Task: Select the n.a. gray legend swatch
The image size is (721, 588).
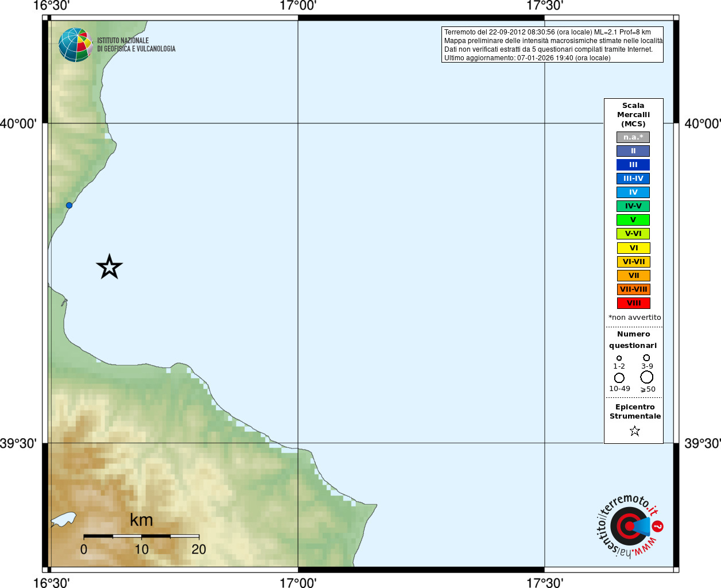Action: [x=633, y=137]
